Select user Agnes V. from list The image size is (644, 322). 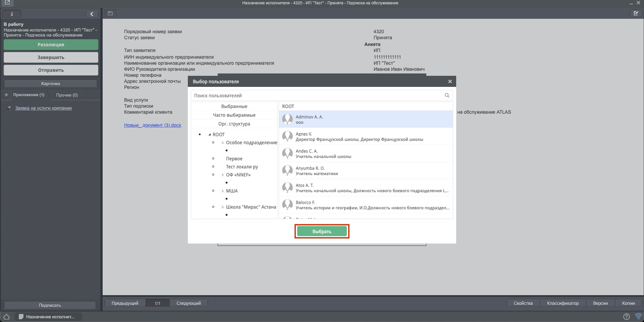coord(366,137)
